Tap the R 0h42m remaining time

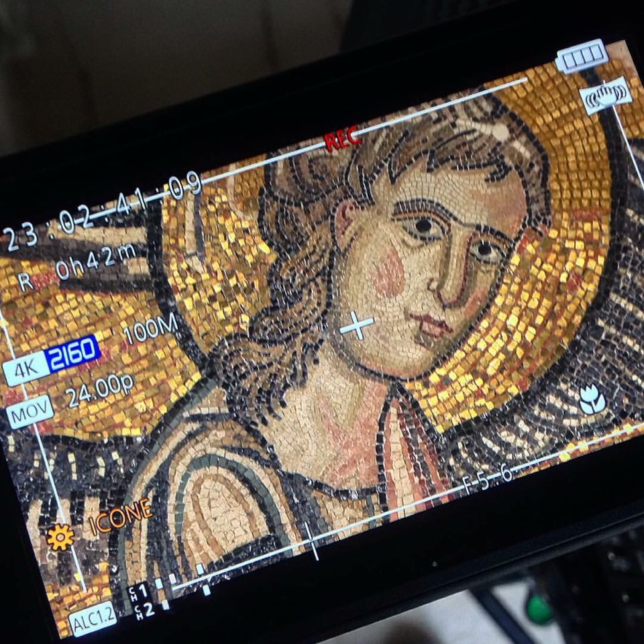point(76,266)
